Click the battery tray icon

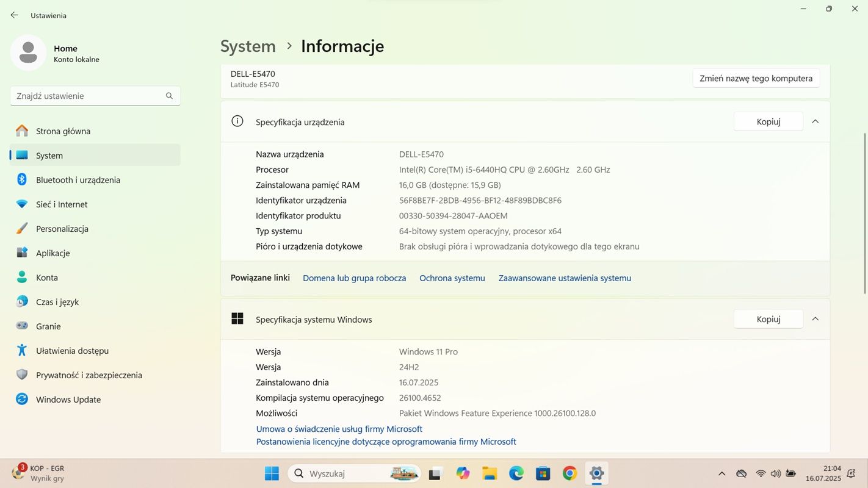[791, 473]
